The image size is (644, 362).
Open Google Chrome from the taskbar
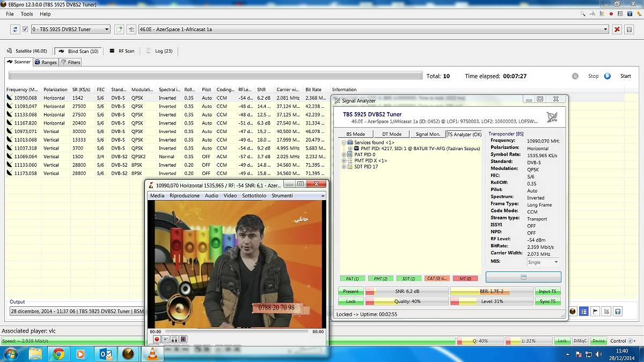[58, 354]
